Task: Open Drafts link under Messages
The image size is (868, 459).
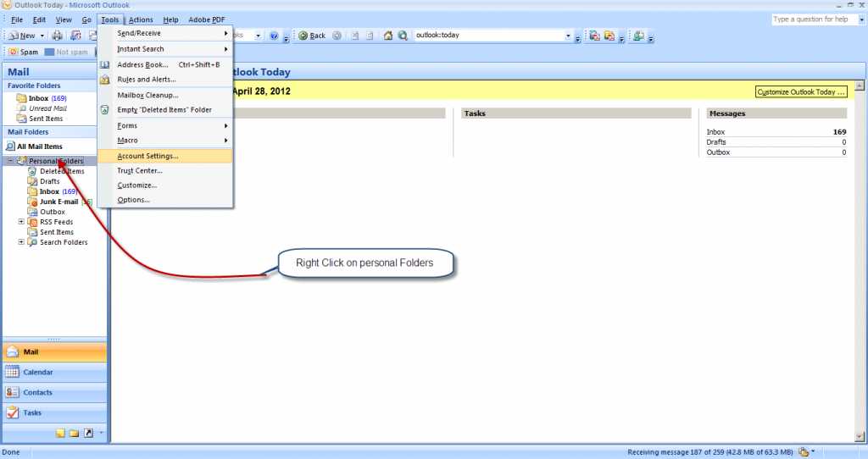Action: (716, 142)
